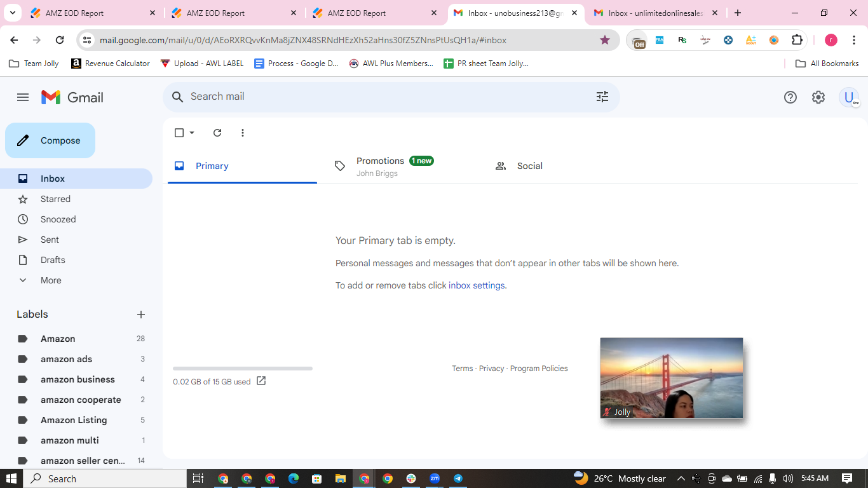Open the RS extension icon
Viewport: 868px width, 488px height.
click(x=682, y=40)
